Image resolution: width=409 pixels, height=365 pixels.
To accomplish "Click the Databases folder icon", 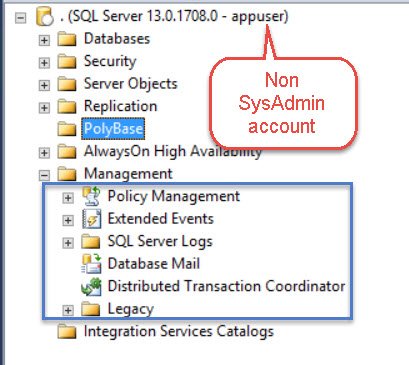I will [67, 39].
